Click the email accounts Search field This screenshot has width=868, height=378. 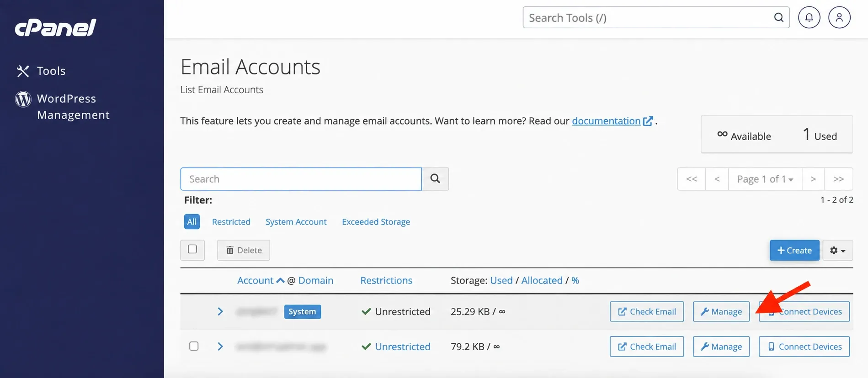(x=301, y=179)
